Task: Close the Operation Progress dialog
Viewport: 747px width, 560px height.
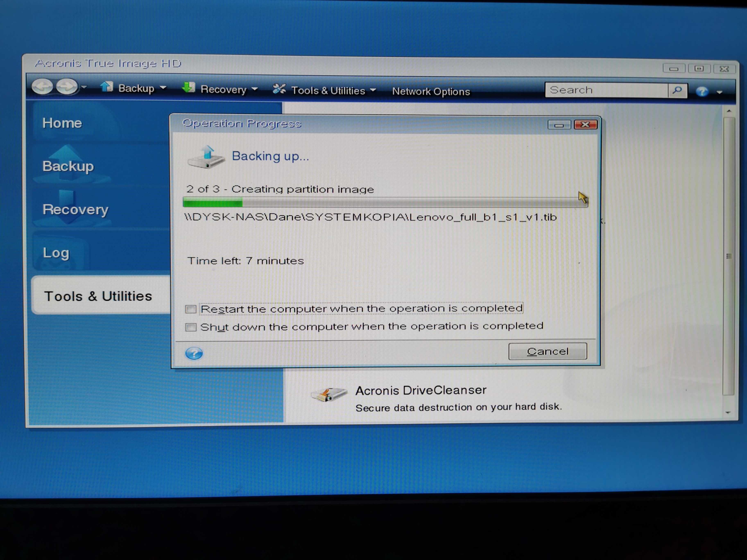Action: [x=585, y=125]
